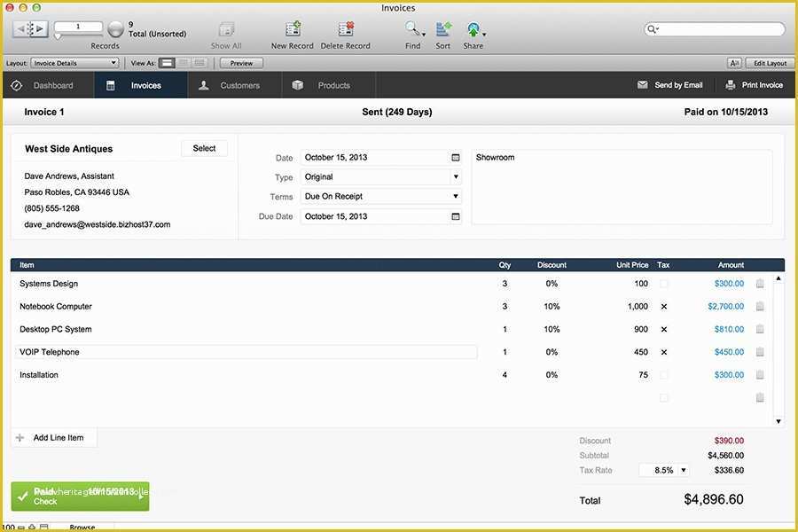Uncheck Tax for VOIP Telephone
The image size is (798, 532).
point(663,352)
